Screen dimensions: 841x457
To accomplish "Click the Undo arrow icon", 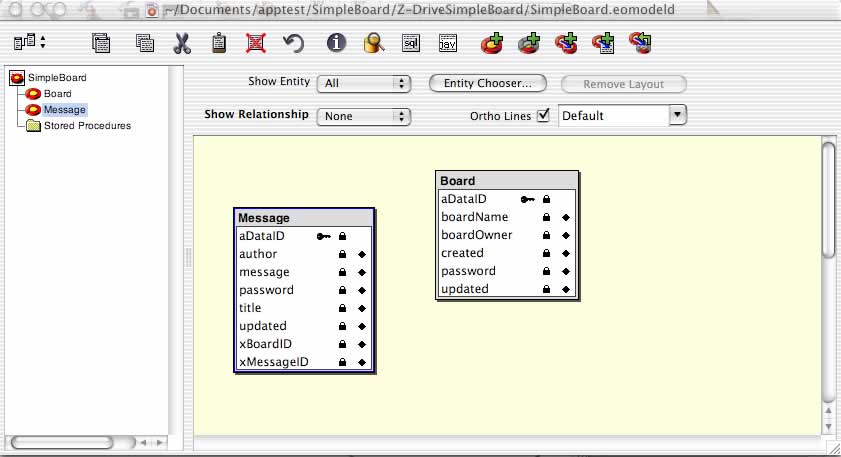I will (x=293, y=43).
